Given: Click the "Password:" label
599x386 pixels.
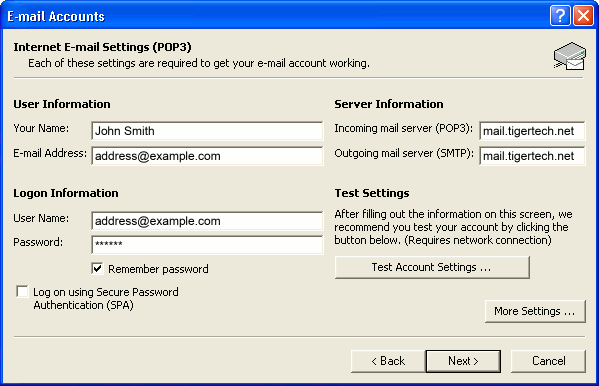Looking at the screenshot, I should point(38,242).
